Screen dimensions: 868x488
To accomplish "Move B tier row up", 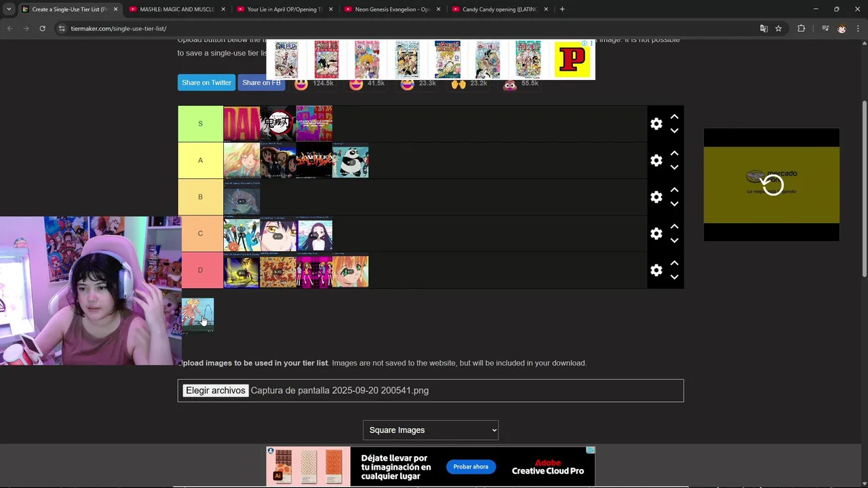I will click(x=674, y=190).
